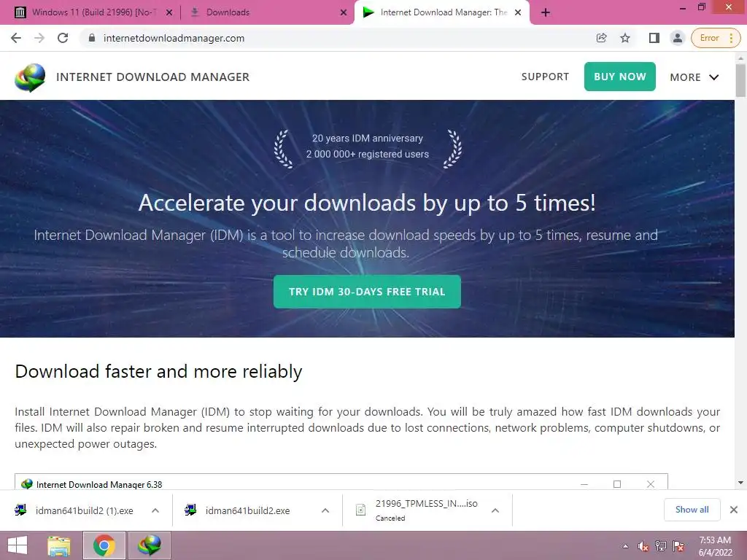Close the Downloads tab
The height and width of the screenshot is (560, 747).
pyautogui.click(x=344, y=13)
